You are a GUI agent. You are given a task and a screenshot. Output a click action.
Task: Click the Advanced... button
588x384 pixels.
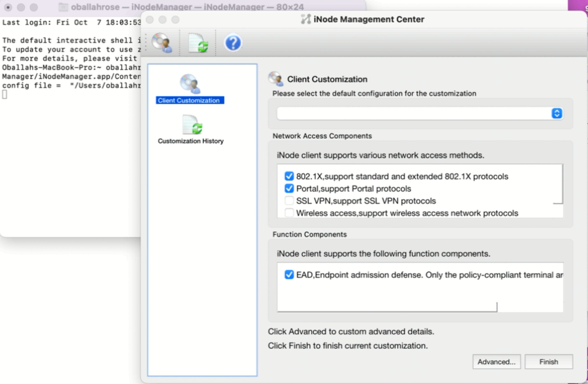pos(497,362)
